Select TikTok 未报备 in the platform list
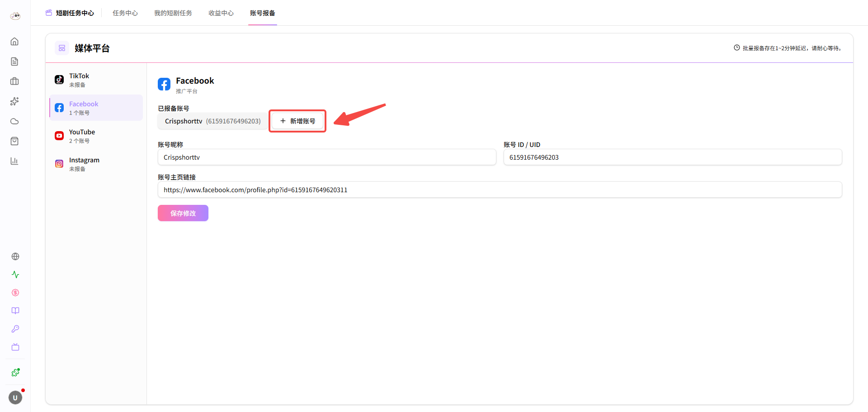 96,80
